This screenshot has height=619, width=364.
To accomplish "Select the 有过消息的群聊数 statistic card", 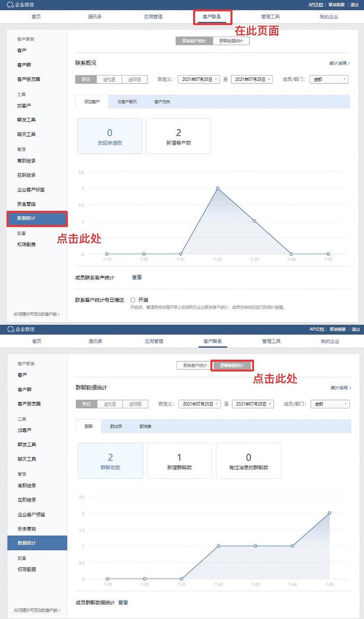I will click(248, 461).
